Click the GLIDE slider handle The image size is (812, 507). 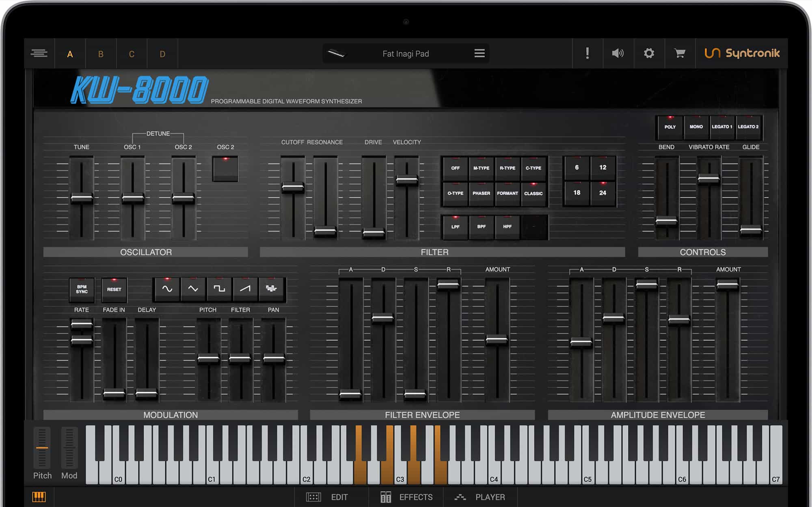pyautogui.click(x=751, y=230)
